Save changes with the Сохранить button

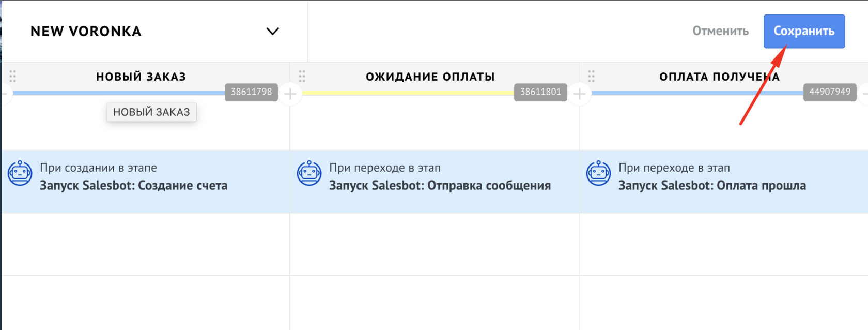(804, 31)
